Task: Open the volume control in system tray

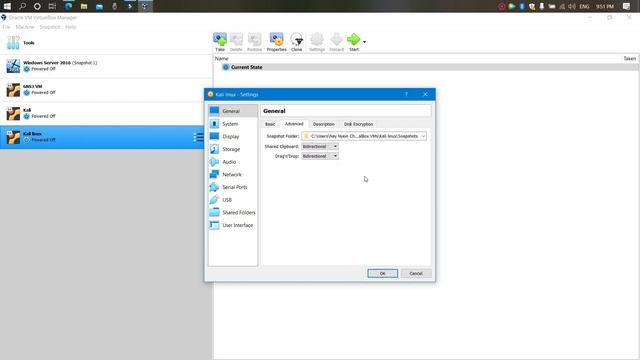Action: point(572,6)
